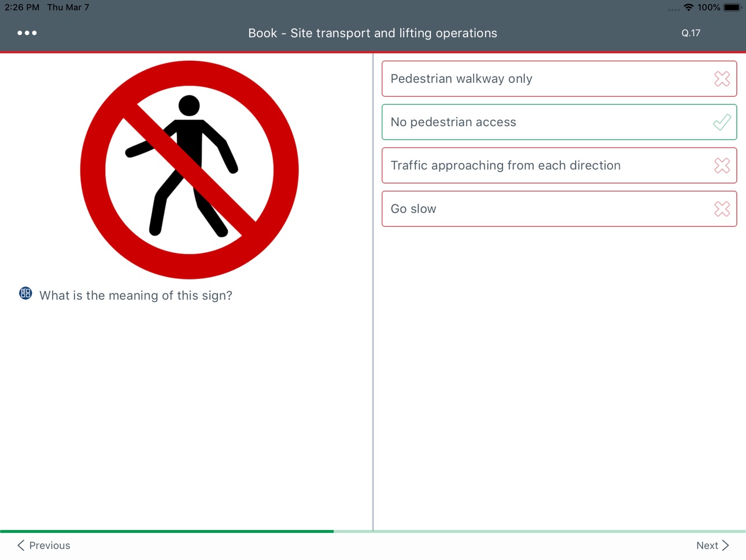Tap the Wi-Fi status icon
Viewport: 746px width, 560px height.
point(688,8)
